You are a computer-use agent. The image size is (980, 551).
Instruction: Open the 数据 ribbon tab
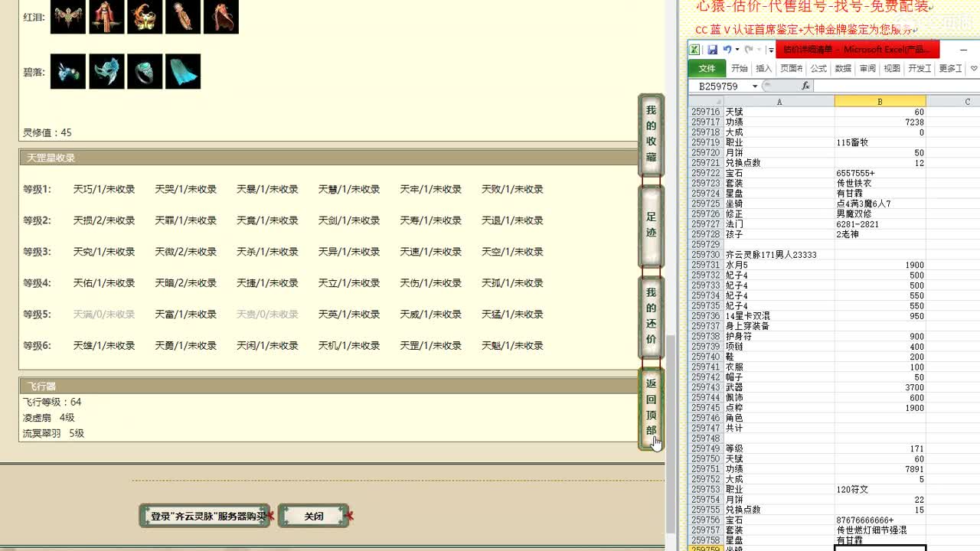pos(843,68)
